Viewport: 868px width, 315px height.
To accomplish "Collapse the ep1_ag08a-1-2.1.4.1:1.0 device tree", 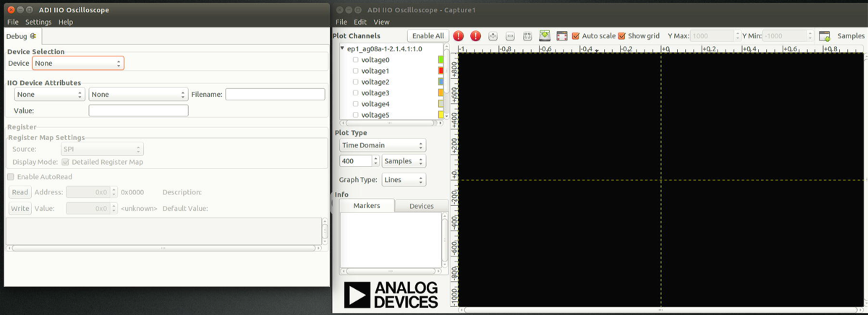I will pos(343,48).
